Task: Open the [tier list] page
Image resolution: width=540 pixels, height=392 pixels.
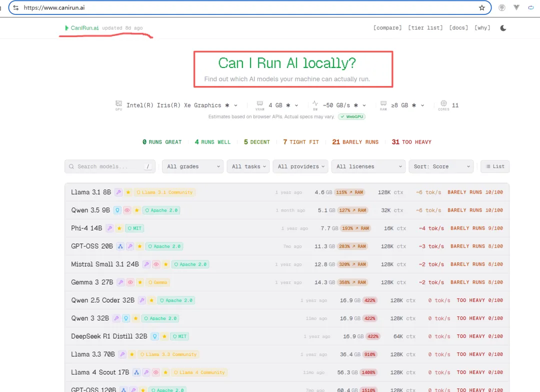Action: [x=425, y=27]
